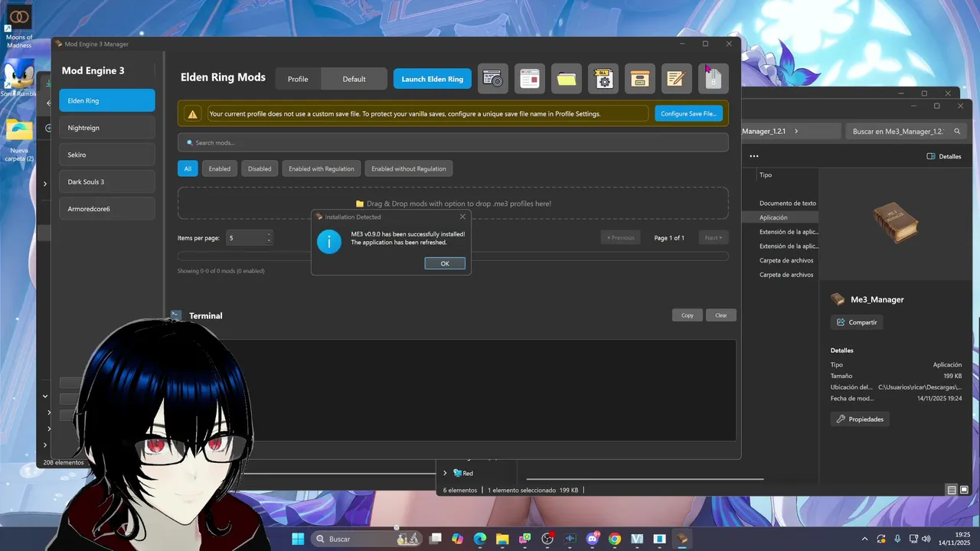Close the Installation Detected dialog with X

point(462,217)
